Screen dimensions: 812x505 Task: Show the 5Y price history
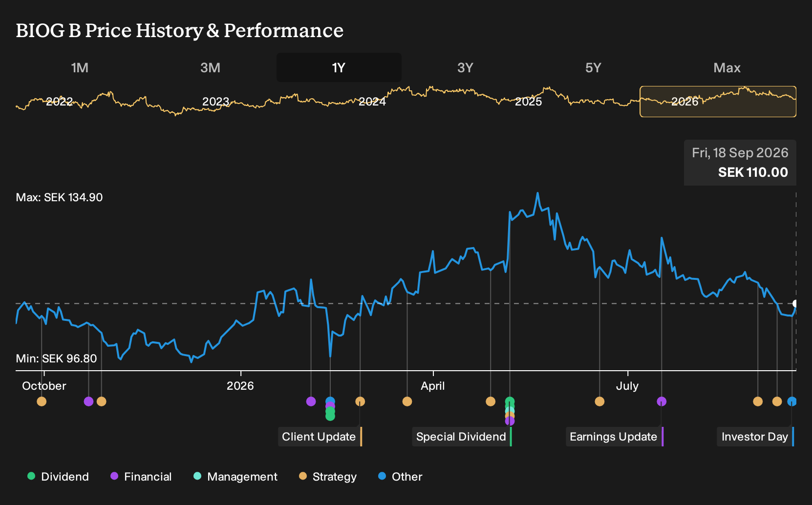click(593, 68)
